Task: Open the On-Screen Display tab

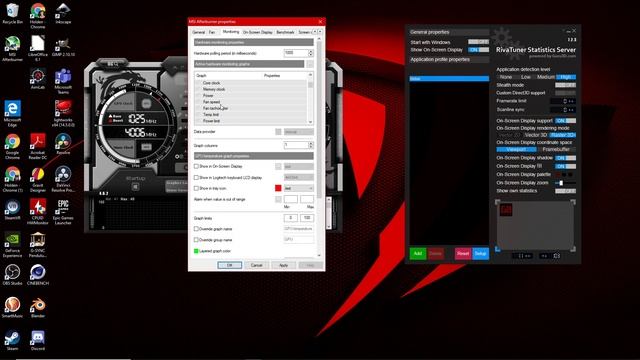Action: point(258,32)
